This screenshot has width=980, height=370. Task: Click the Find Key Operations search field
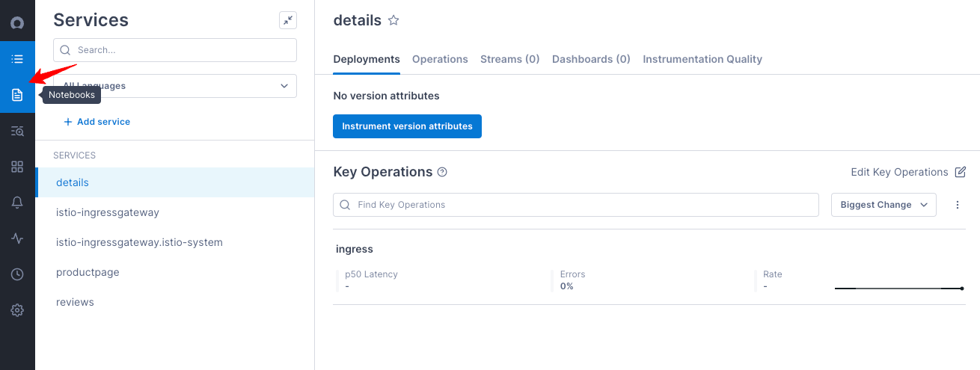(576, 205)
